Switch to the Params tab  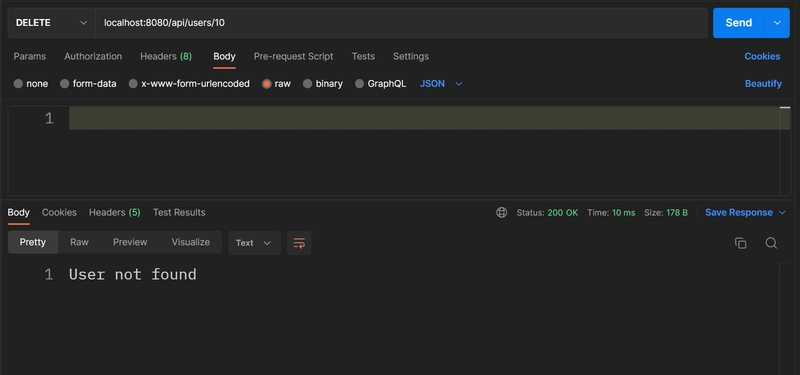(x=30, y=56)
